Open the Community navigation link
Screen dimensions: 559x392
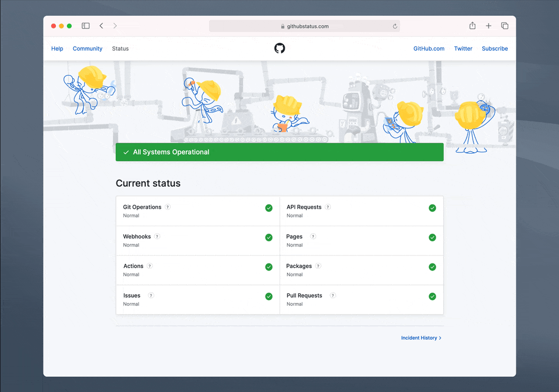point(87,49)
